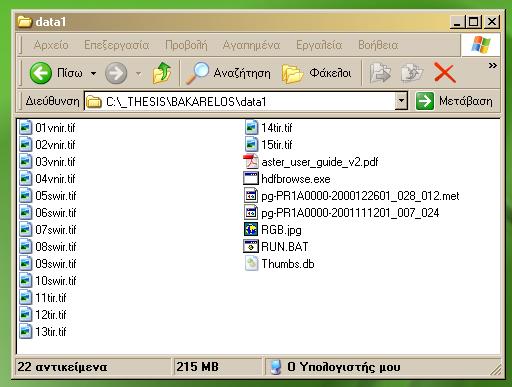Click the 22 αντικείμενα status text
Viewport: 512px width, 387px height.
pyautogui.click(x=62, y=367)
